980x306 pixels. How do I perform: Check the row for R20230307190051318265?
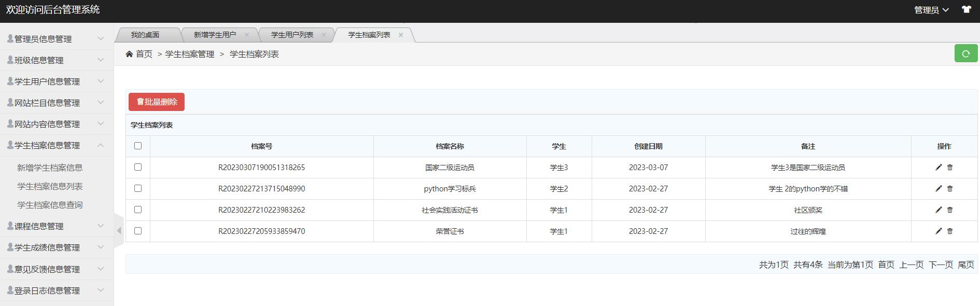(138, 167)
